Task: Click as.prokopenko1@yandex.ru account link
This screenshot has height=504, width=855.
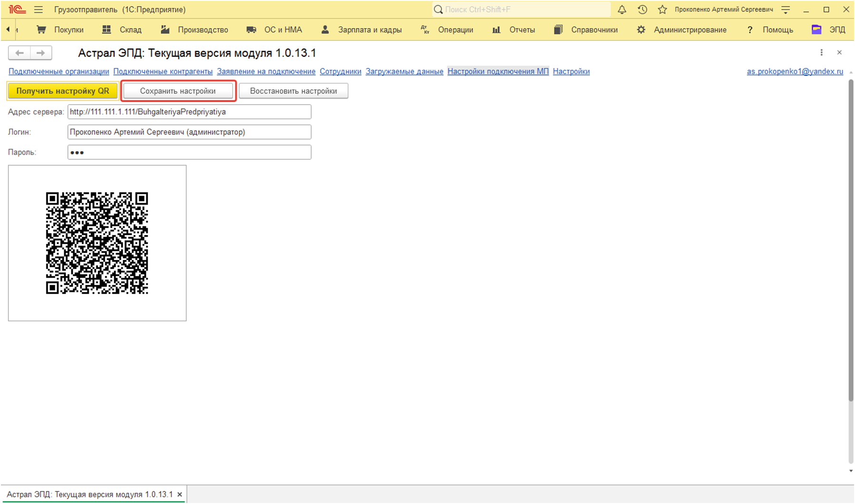Action: (795, 71)
